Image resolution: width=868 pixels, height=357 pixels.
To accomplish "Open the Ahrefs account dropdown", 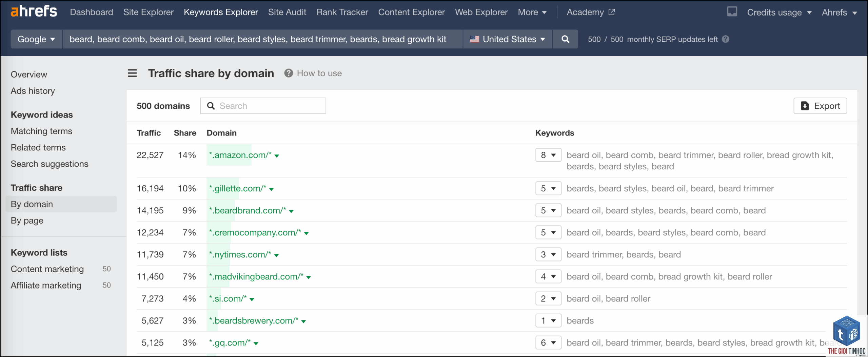I will coord(840,13).
